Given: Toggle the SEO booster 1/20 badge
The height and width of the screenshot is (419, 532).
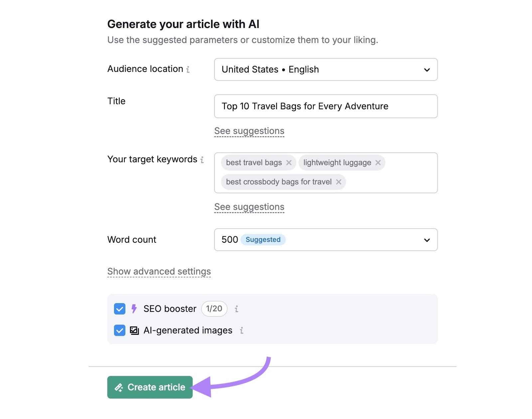Looking at the screenshot, I should (214, 309).
